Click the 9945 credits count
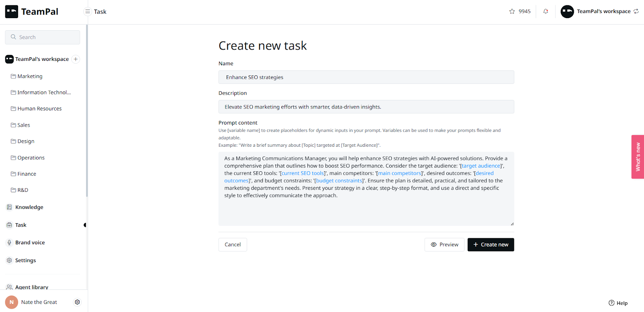644x312 pixels. coord(524,11)
